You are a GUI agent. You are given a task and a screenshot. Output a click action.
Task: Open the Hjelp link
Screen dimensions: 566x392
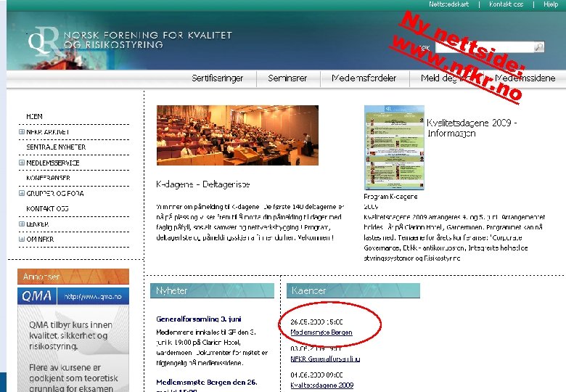551,4
